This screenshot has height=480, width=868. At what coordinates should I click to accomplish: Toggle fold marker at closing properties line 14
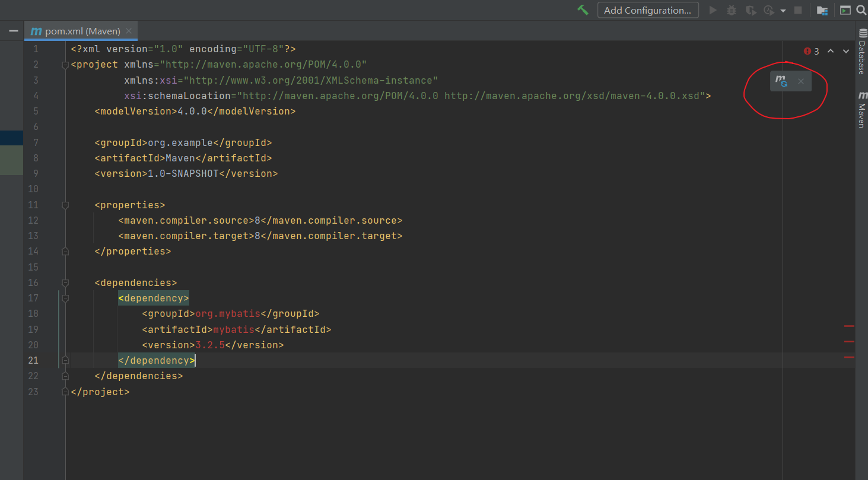(65, 252)
